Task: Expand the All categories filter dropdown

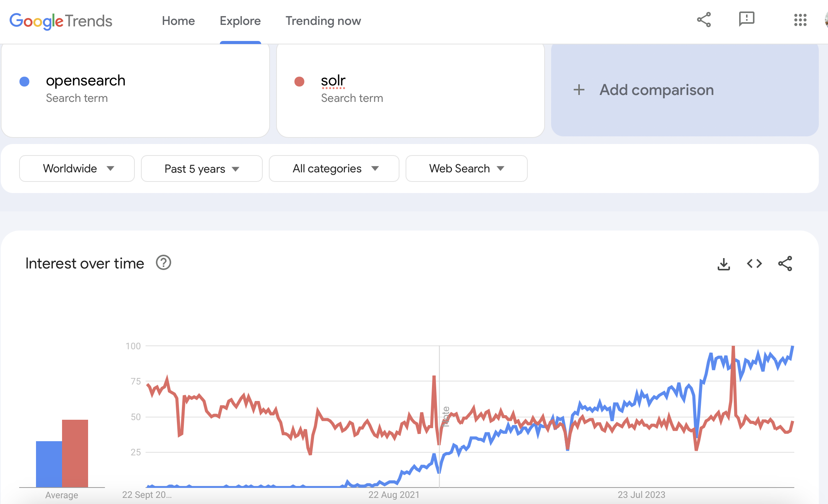Action: (334, 169)
